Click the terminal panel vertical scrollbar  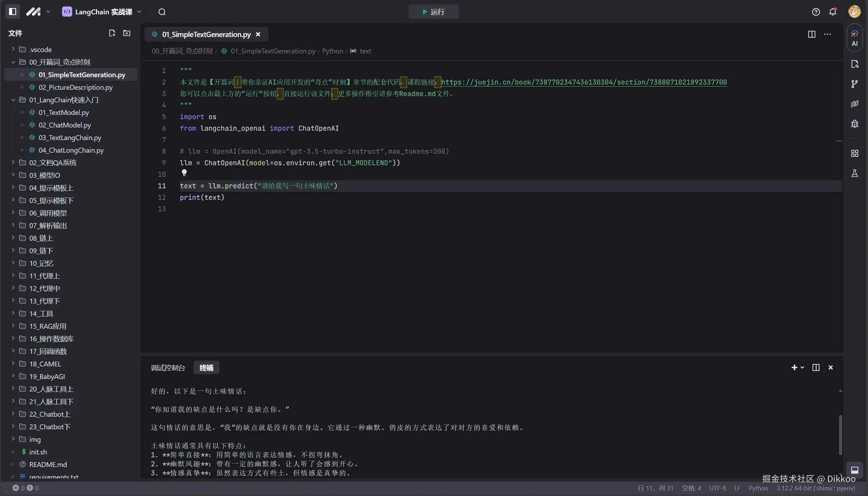(x=840, y=435)
